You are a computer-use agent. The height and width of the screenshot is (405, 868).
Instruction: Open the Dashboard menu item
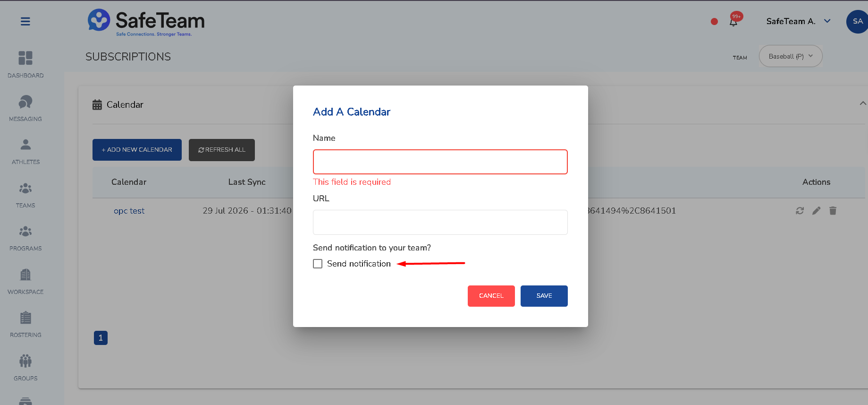tap(25, 65)
